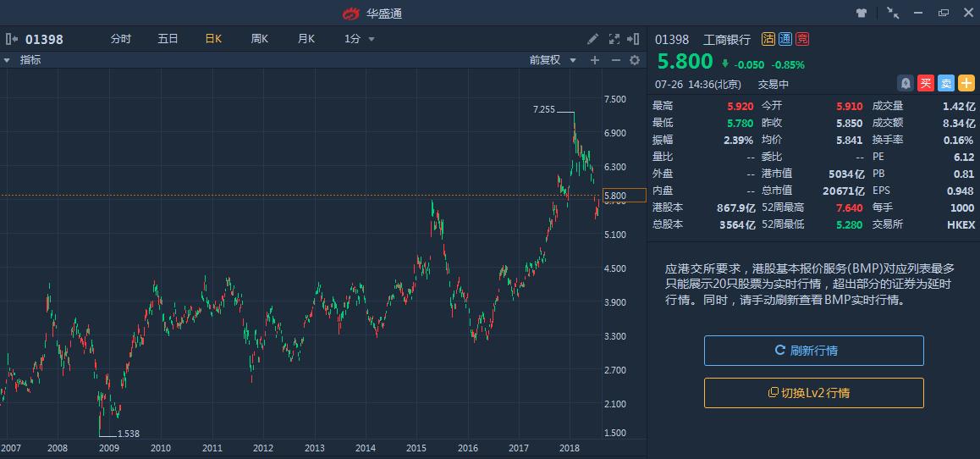Zoom in the chart with plus icon
Image resolution: width=980 pixels, height=459 pixels.
coord(595,60)
